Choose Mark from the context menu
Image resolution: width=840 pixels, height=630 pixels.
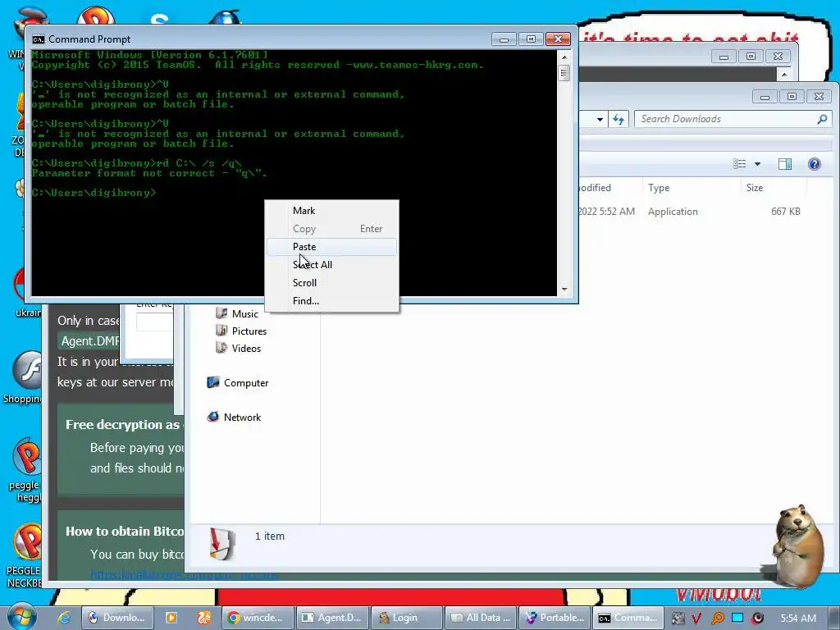pos(331,211)
